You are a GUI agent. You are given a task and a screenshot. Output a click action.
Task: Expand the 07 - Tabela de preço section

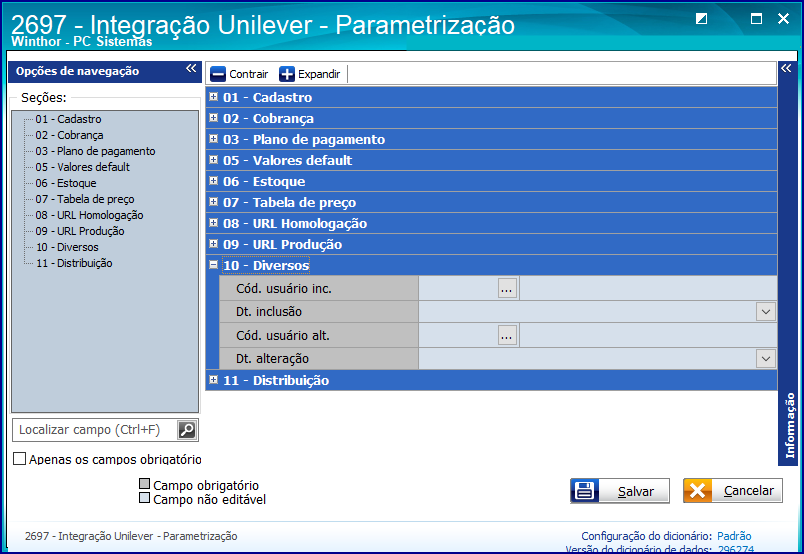214,202
